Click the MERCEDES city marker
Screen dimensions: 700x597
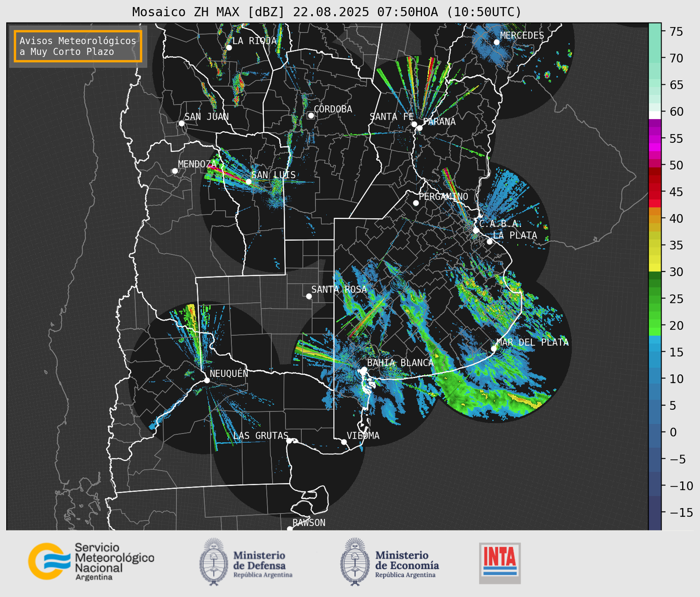[496, 42]
